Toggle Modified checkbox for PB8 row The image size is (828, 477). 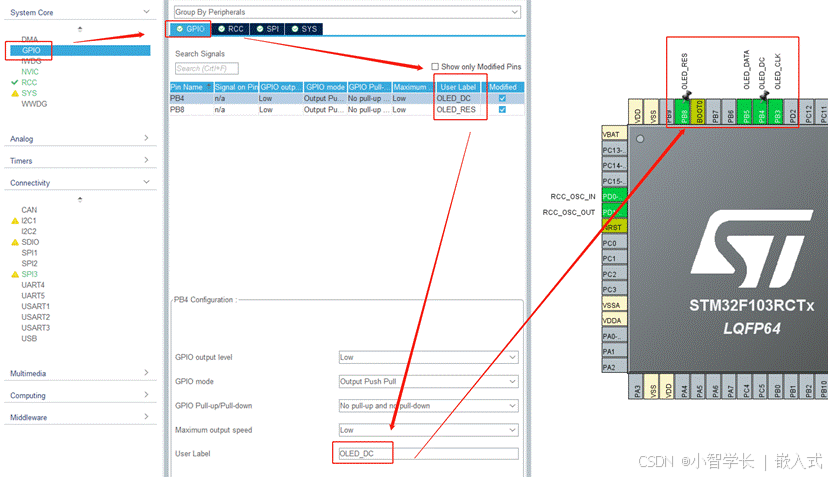pos(502,109)
